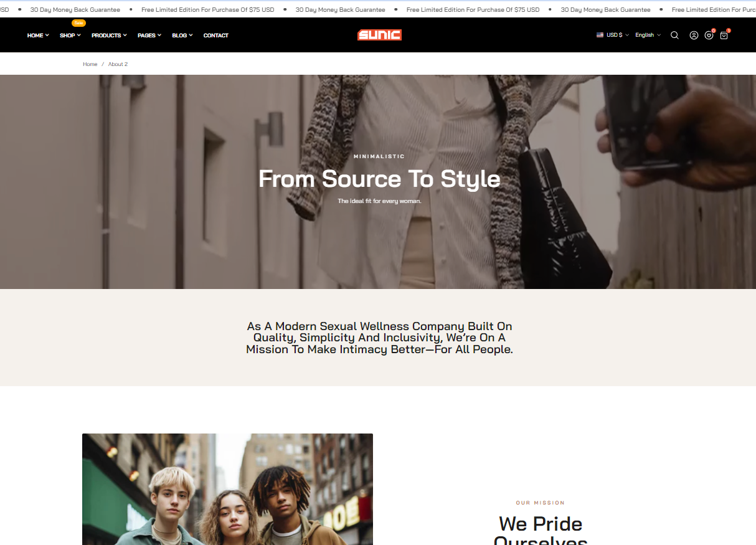Follow the Home breadcrumb link

tap(90, 64)
